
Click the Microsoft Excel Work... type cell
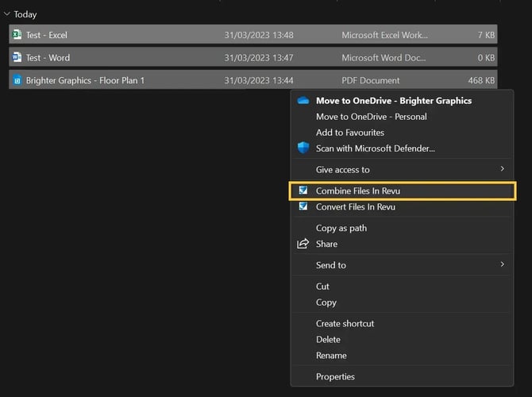point(385,35)
